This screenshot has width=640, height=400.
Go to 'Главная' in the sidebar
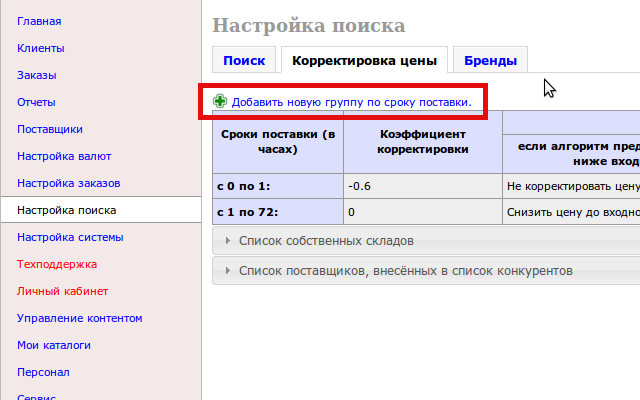coord(39,21)
